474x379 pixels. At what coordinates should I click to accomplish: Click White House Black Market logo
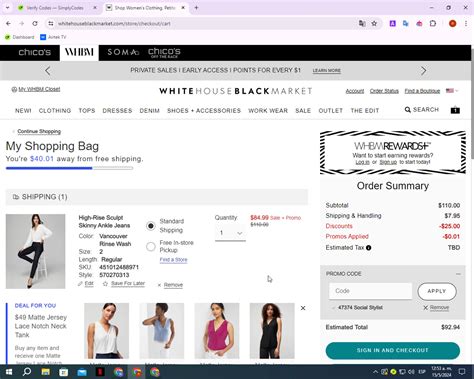tap(236, 91)
